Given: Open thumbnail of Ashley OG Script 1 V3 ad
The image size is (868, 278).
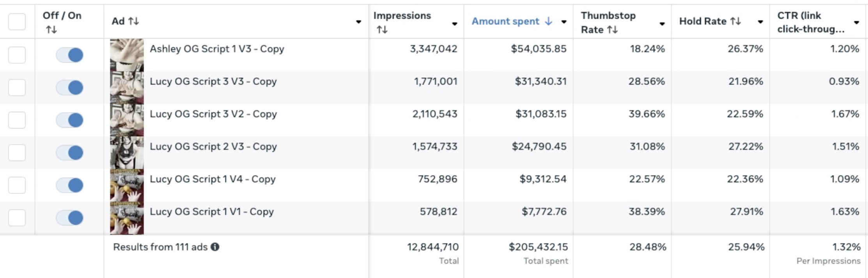Looking at the screenshot, I should click(x=127, y=55).
